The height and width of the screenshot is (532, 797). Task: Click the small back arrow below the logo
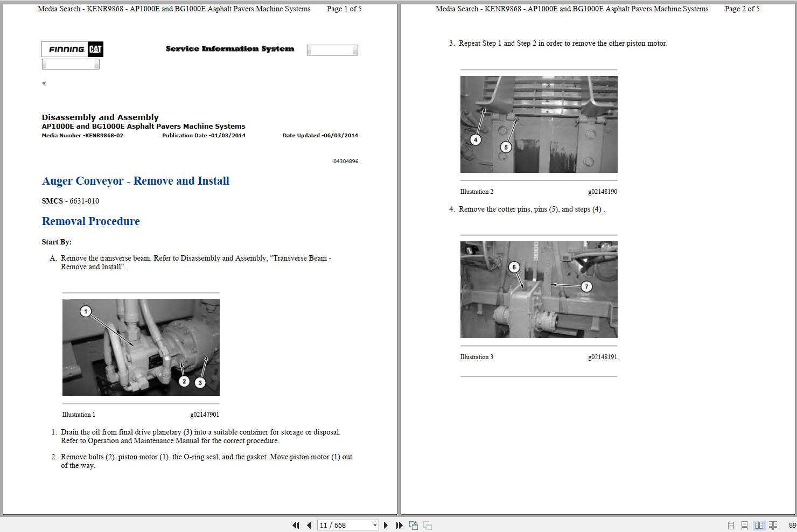[x=44, y=83]
